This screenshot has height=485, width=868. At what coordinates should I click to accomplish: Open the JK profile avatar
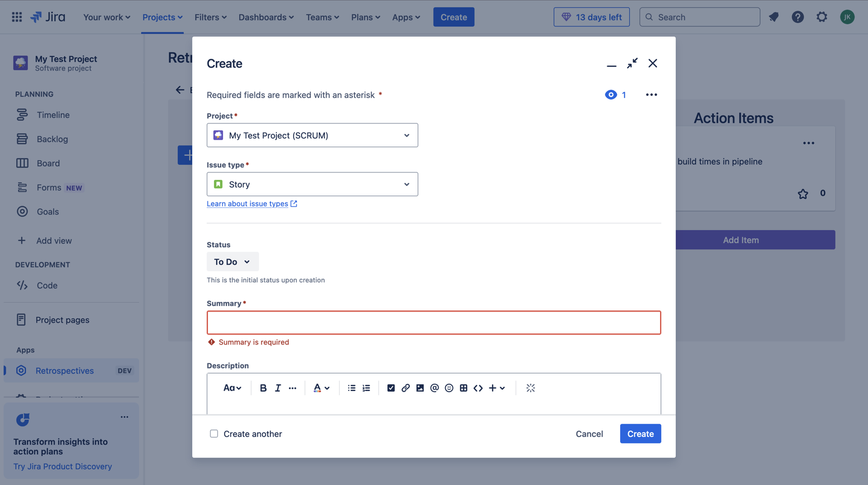847,17
